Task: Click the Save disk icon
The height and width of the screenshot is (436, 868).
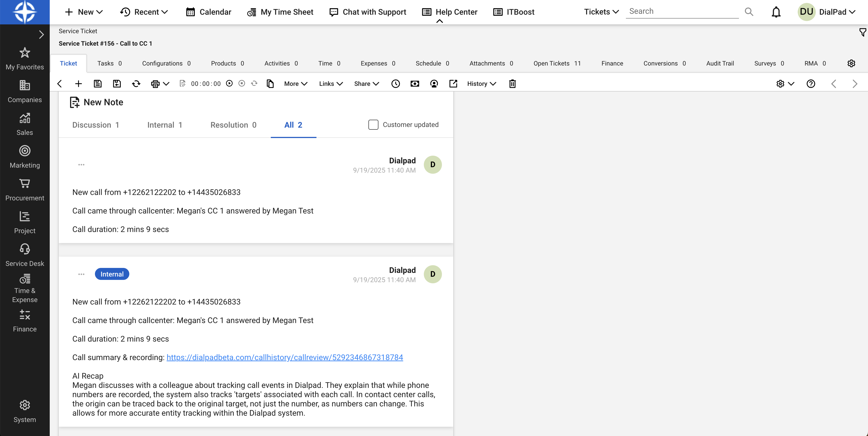Action: [98, 84]
